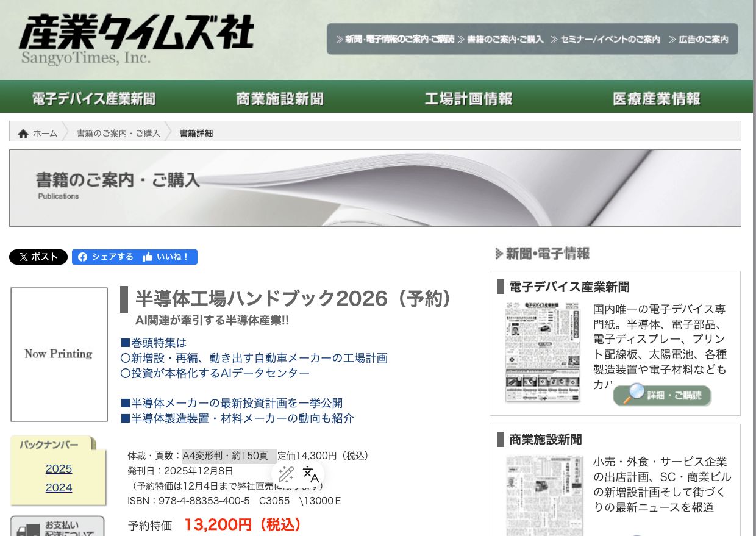756x536 pixels.
Task: Select the 工場計画情報 menu item
Action: pos(469,98)
